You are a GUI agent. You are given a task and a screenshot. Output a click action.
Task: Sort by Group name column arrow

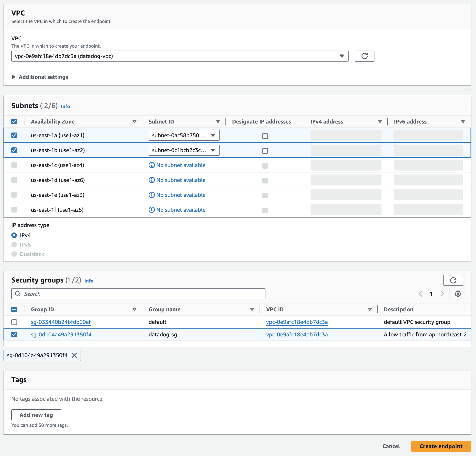click(252, 309)
